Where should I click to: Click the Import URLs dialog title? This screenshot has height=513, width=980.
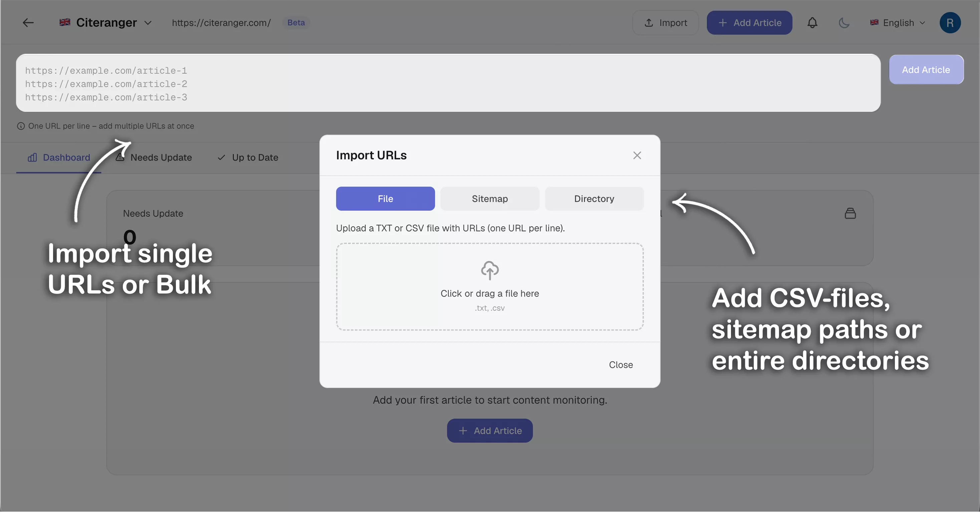point(371,155)
